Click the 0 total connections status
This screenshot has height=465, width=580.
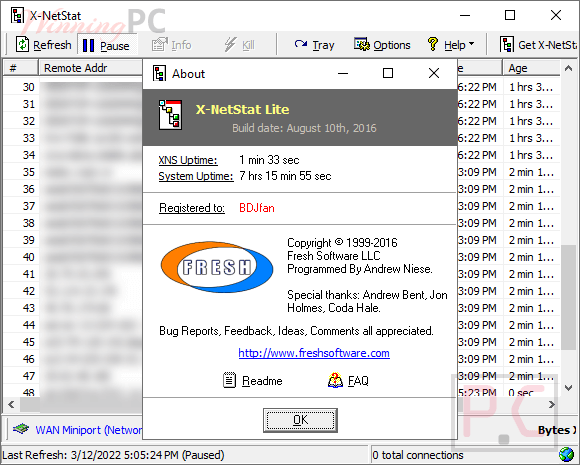(418, 455)
